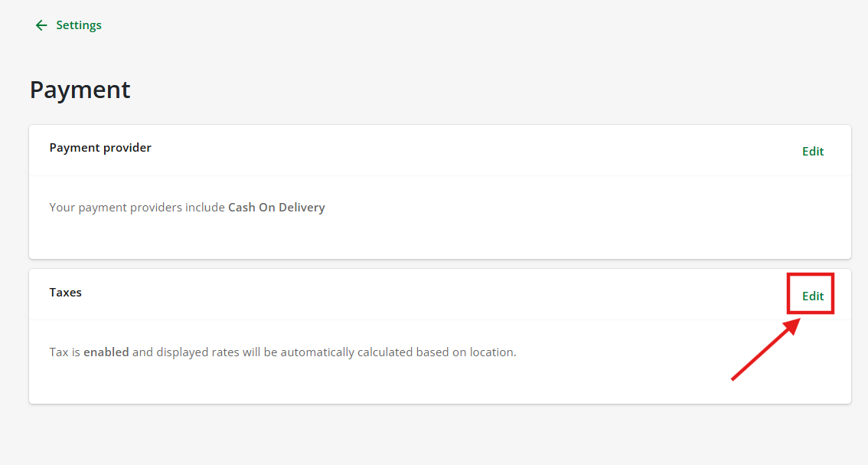Edit the Payment provider section

pyautogui.click(x=813, y=152)
